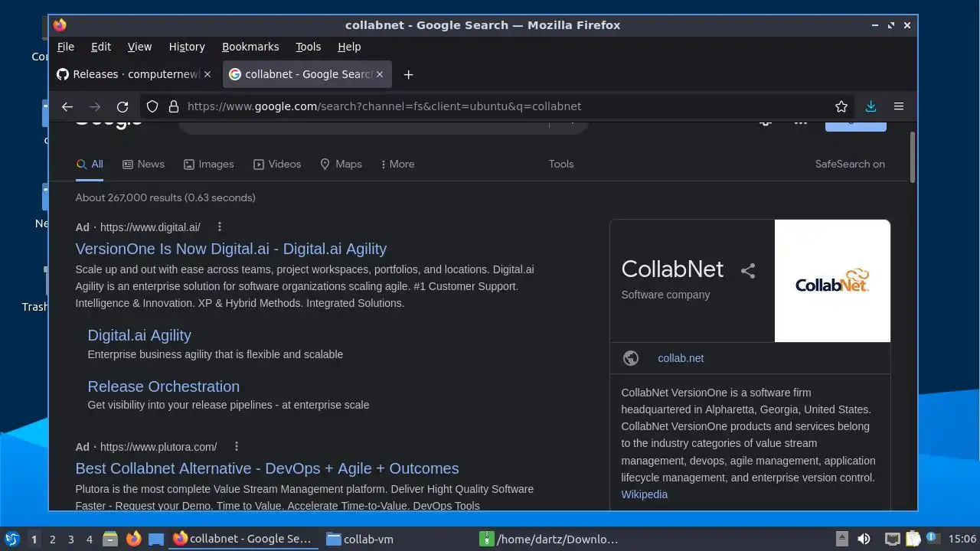This screenshot has height=551, width=980.
Task: Go back to the previous page
Action: point(67,106)
